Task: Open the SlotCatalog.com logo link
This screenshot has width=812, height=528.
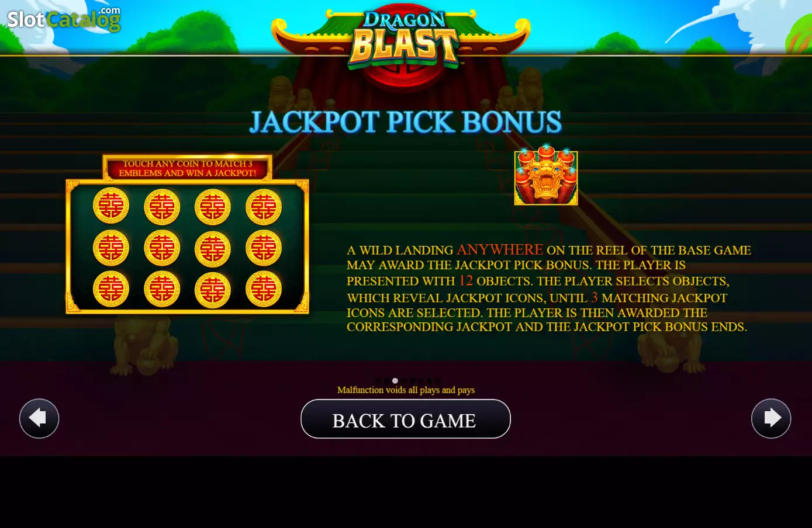Action: 64,19
